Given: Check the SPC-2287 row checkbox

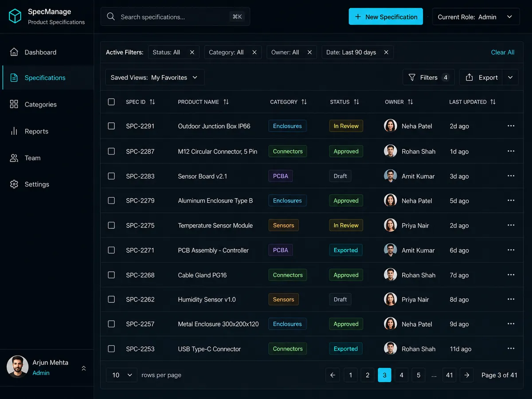Looking at the screenshot, I should click(x=111, y=151).
